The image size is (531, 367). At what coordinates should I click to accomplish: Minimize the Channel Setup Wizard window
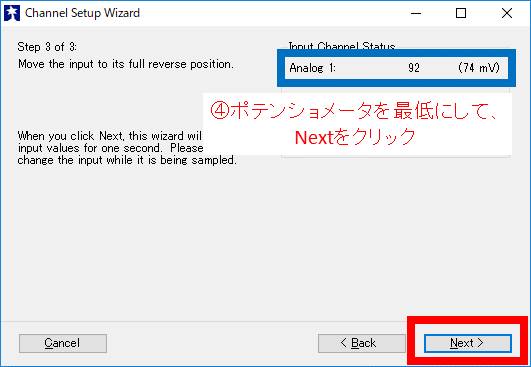point(416,13)
